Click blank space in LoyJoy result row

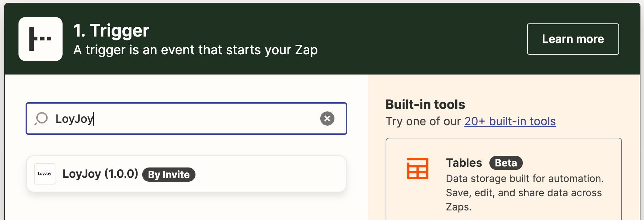pyautogui.click(x=270, y=174)
